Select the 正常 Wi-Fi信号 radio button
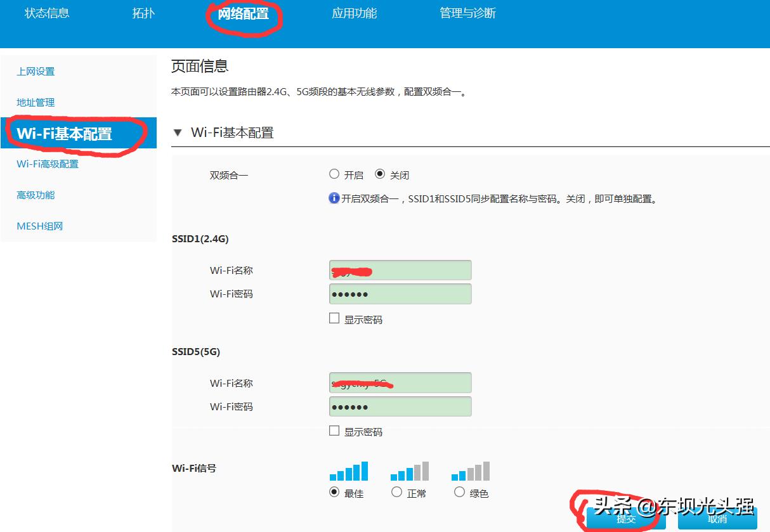Screen dimensions: 770x532 [x=396, y=492]
